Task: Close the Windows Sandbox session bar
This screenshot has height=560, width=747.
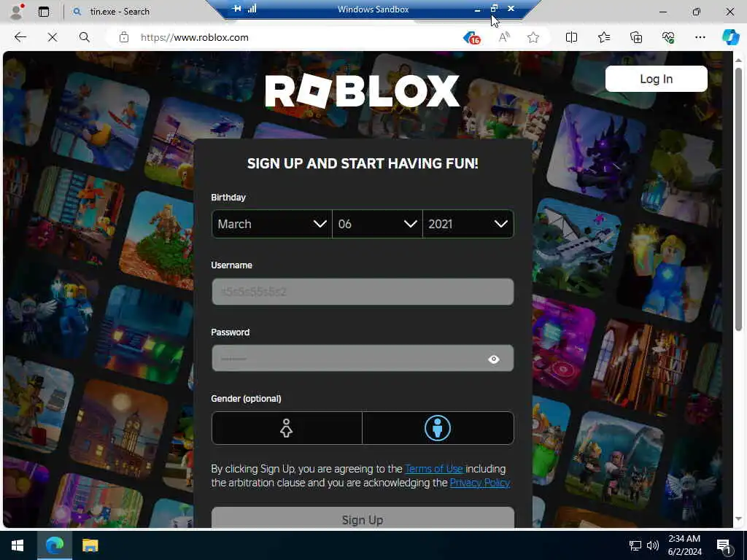Action: tap(511, 8)
